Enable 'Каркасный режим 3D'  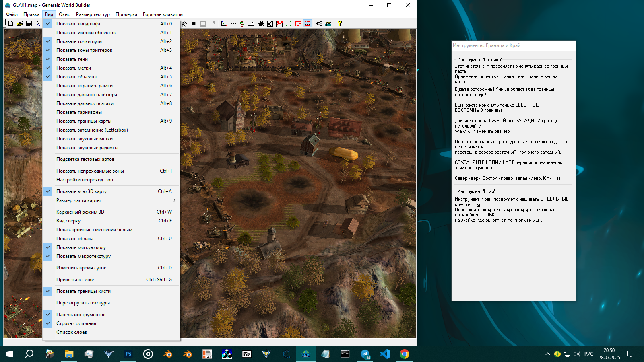click(x=111, y=212)
